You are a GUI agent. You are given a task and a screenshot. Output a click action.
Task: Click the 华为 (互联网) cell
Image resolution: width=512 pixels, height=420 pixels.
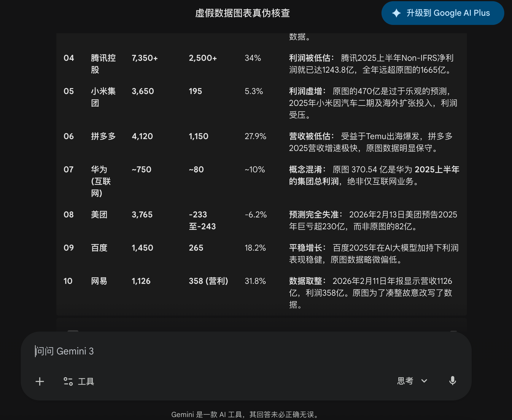[x=101, y=181]
